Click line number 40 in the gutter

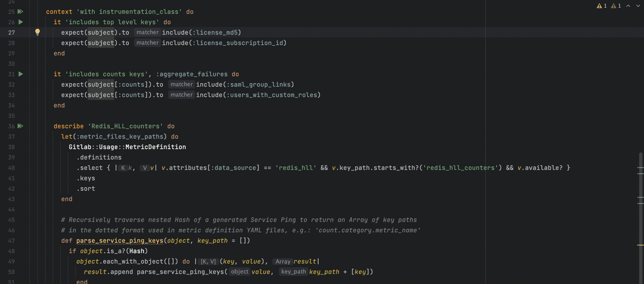coord(11,168)
